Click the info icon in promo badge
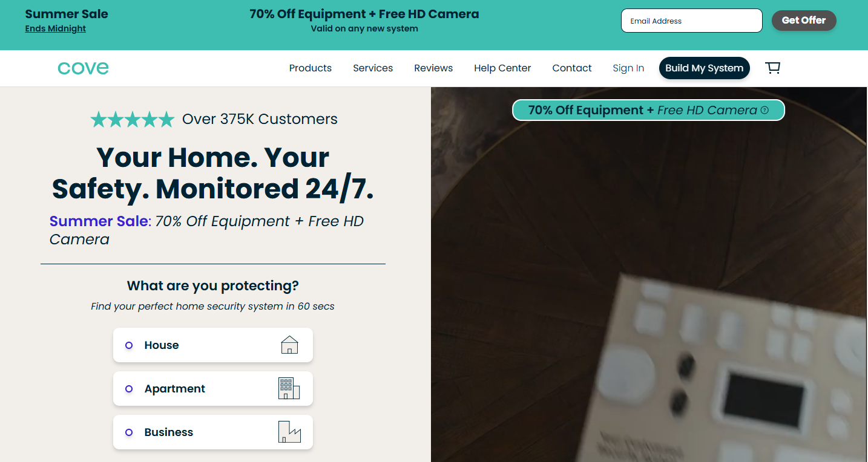 click(764, 110)
